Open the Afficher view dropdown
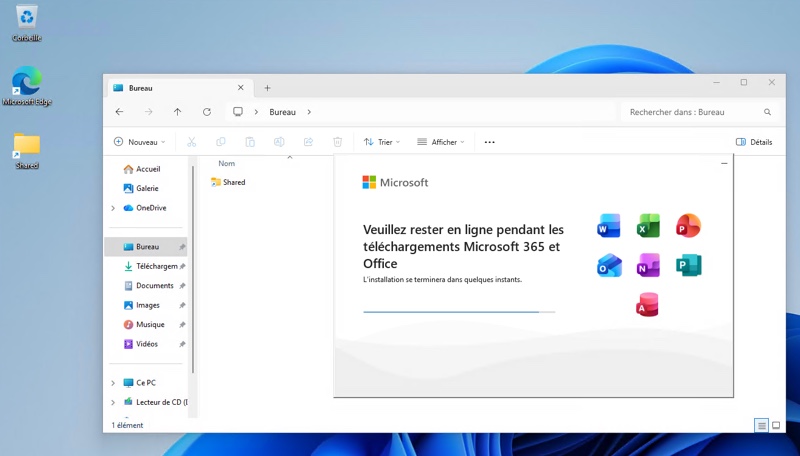This screenshot has width=800, height=456. pyautogui.click(x=440, y=142)
